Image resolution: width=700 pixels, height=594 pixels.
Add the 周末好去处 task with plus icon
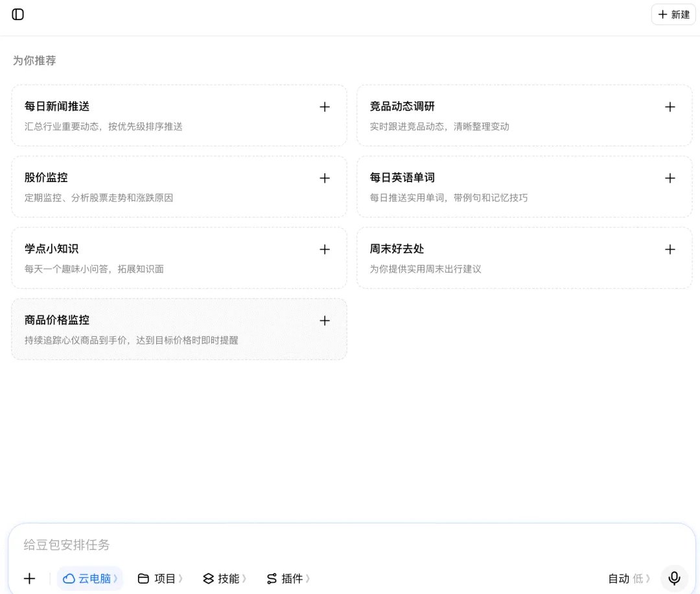click(x=670, y=249)
